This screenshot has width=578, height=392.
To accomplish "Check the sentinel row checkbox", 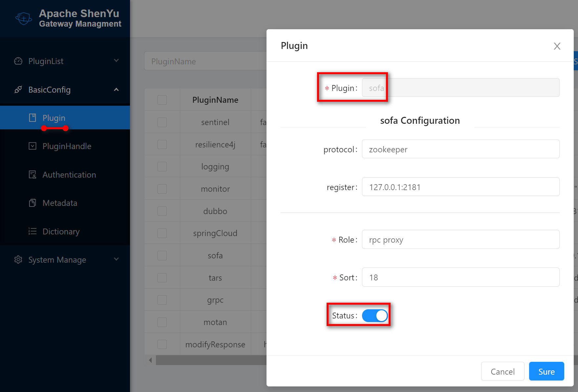I will (x=162, y=122).
